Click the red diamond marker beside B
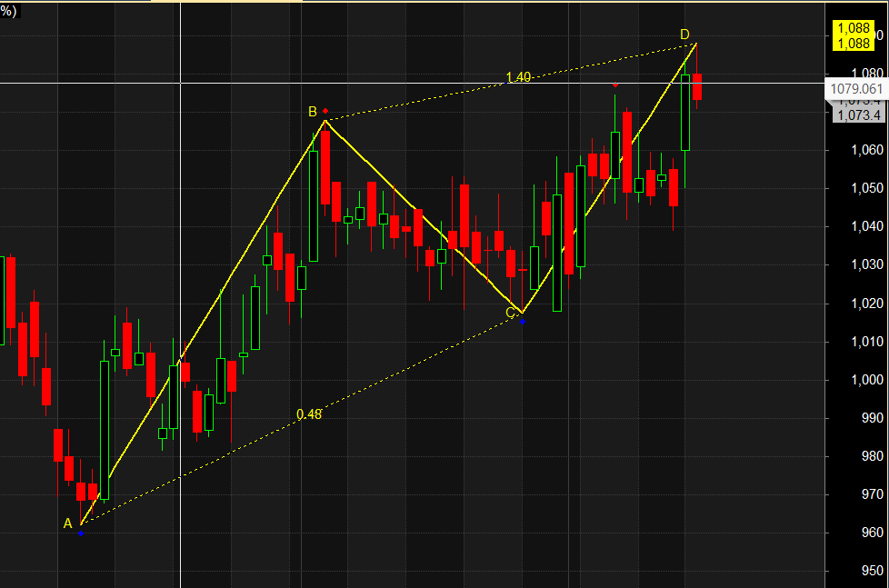This screenshot has height=588, width=889. click(x=325, y=111)
